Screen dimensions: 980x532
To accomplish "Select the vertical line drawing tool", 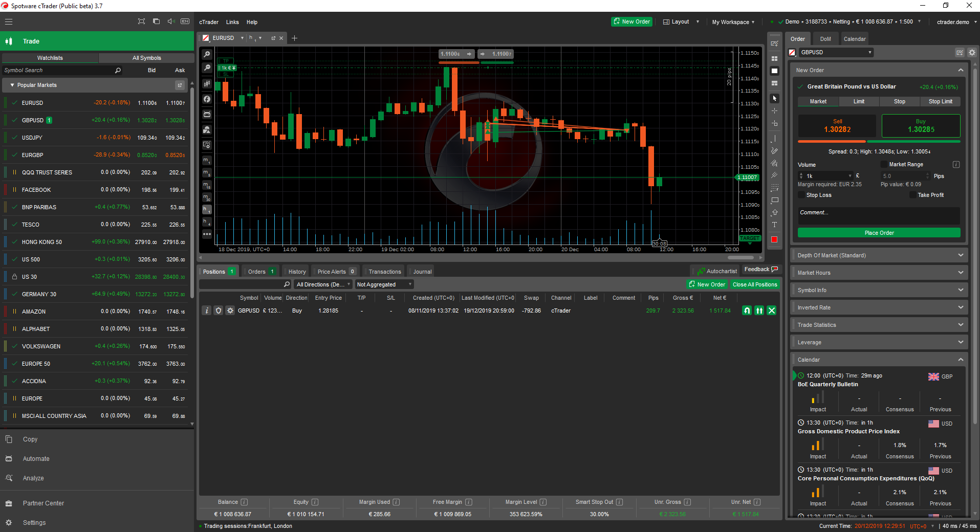I will pyautogui.click(x=774, y=138).
